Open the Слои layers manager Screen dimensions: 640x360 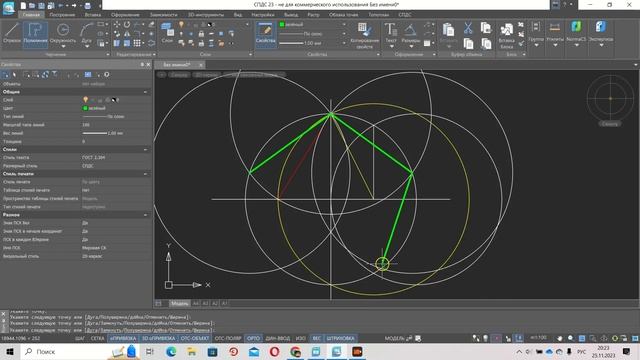click(x=167, y=33)
